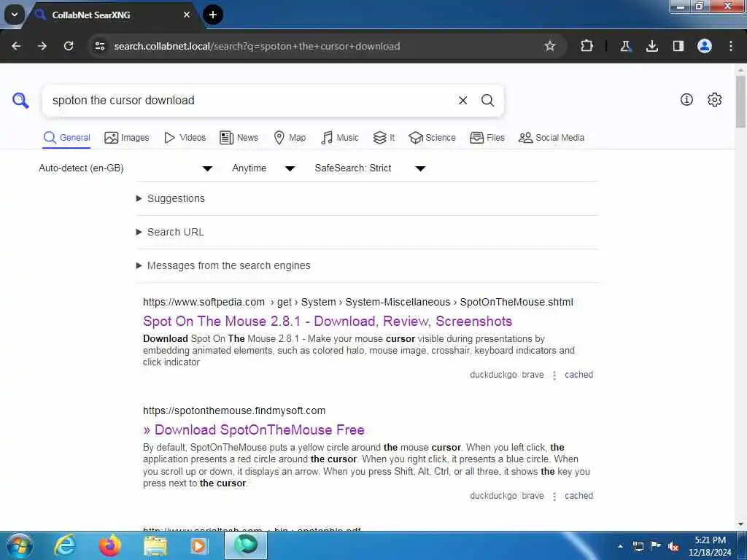Show hidden tray icons arrow

(x=620, y=546)
